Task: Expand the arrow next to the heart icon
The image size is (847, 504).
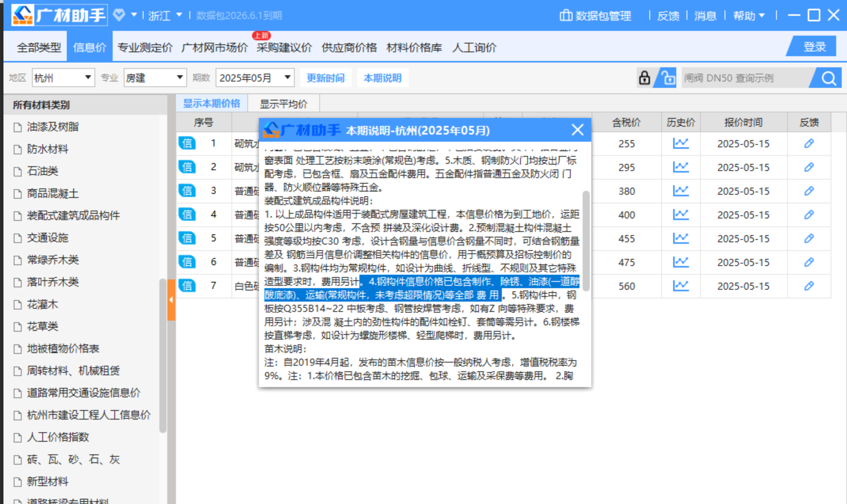Action: [x=134, y=15]
